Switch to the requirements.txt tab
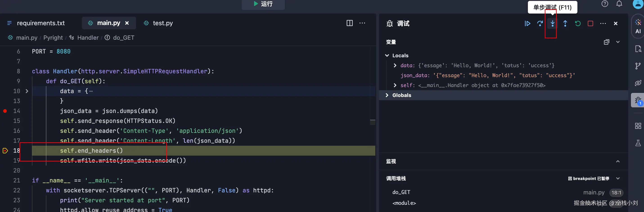The image size is (644, 212). pyautogui.click(x=41, y=23)
